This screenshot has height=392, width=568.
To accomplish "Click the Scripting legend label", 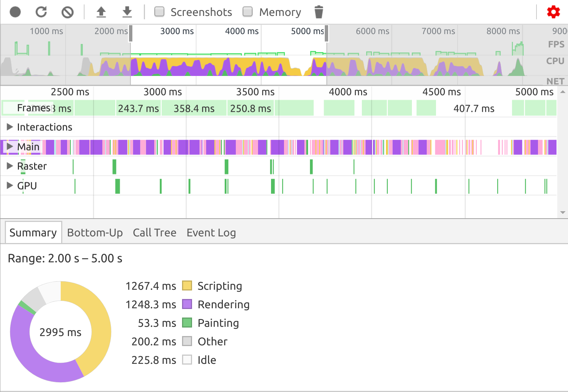I will tap(220, 286).
